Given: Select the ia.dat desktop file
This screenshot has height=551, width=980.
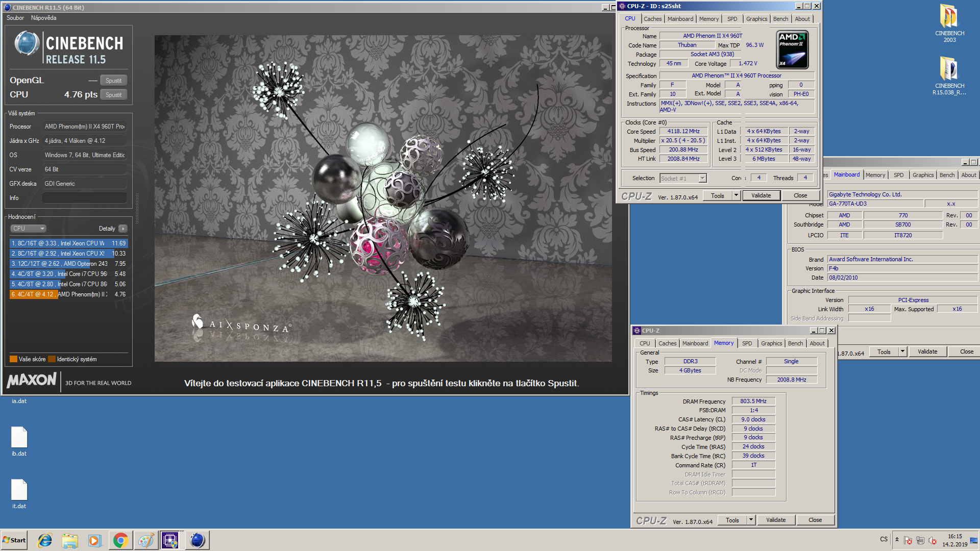Looking at the screenshot, I should pos(19,401).
